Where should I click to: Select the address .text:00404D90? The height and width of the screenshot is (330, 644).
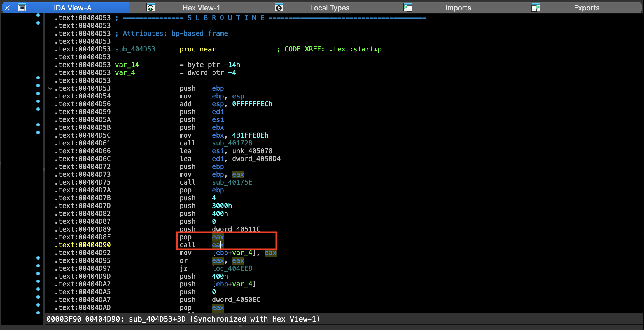point(83,245)
